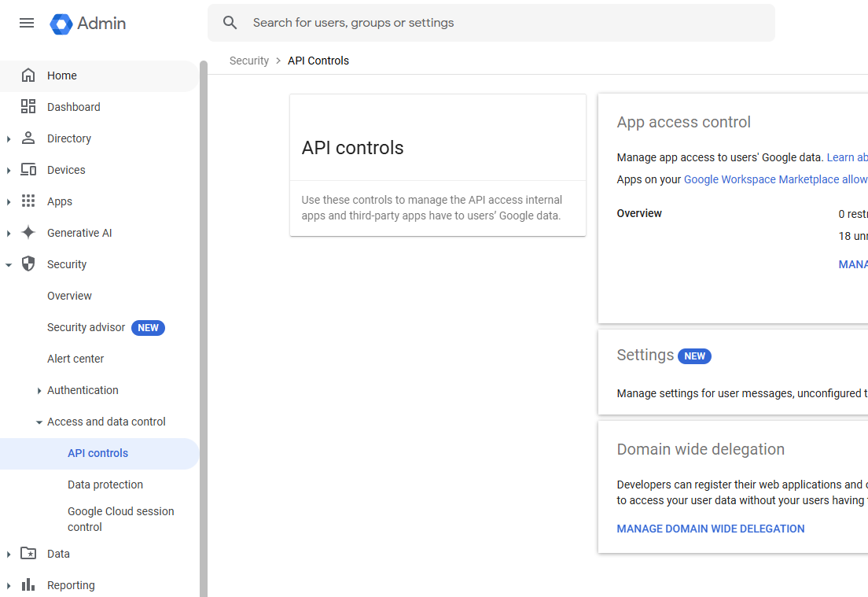Screen dimensions: 868x597
Task: Select API controls in sidebar
Action: (x=98, y=454)
